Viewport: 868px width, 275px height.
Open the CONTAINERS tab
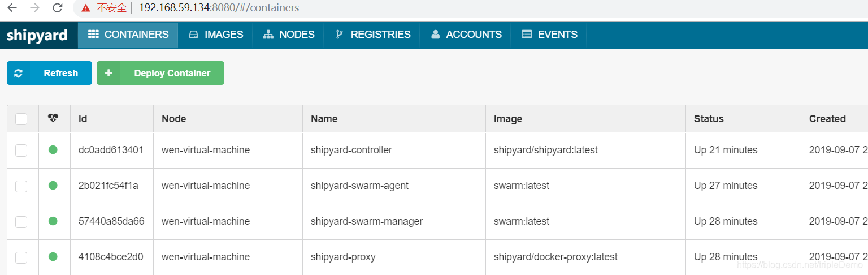[x=128, y=35]
